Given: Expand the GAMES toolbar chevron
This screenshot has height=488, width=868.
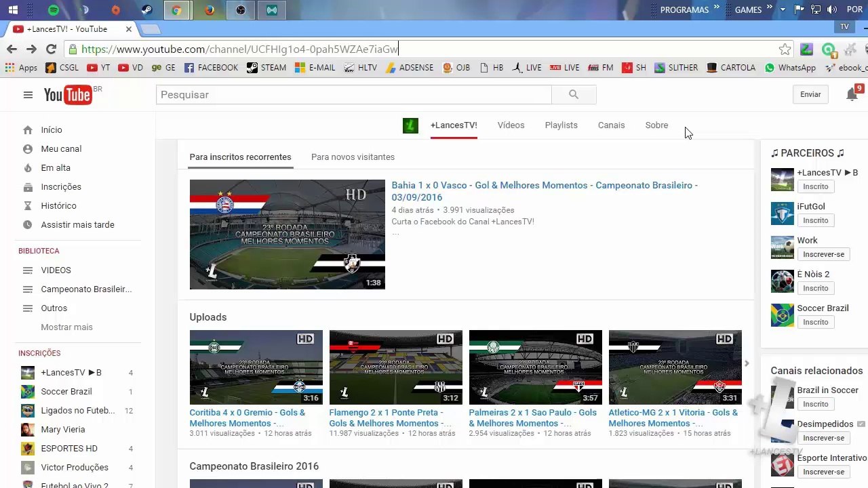Looking at the screenshot, I should point(770,7).
